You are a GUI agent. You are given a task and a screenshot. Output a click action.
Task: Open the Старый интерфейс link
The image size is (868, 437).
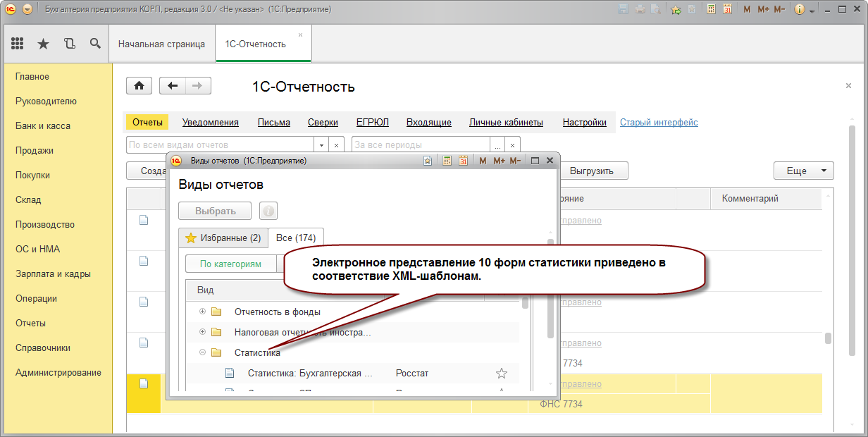point(659,122)
